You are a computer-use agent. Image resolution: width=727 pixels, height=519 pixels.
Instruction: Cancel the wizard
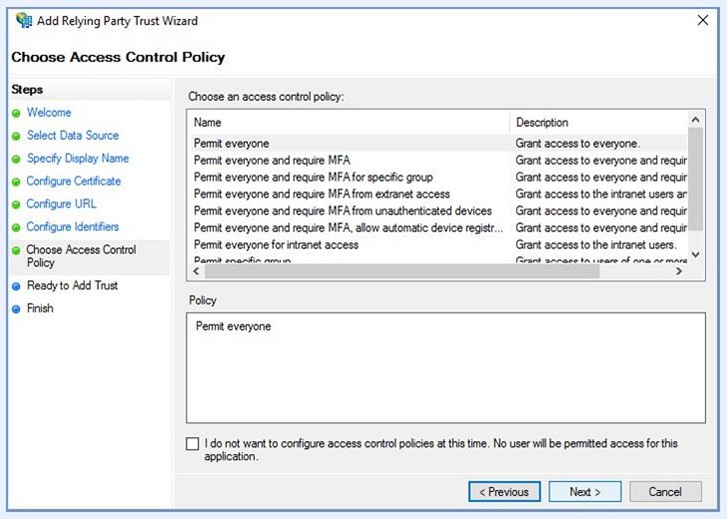pos(665,492)
